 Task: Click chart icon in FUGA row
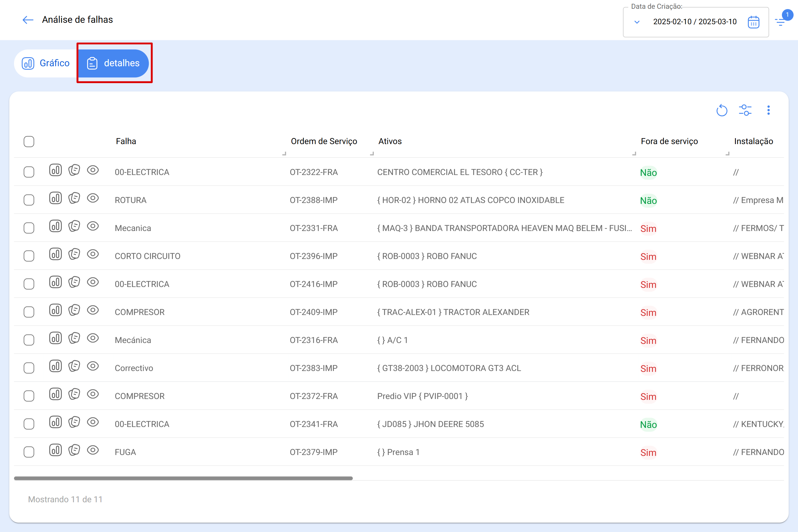(55, 450)
